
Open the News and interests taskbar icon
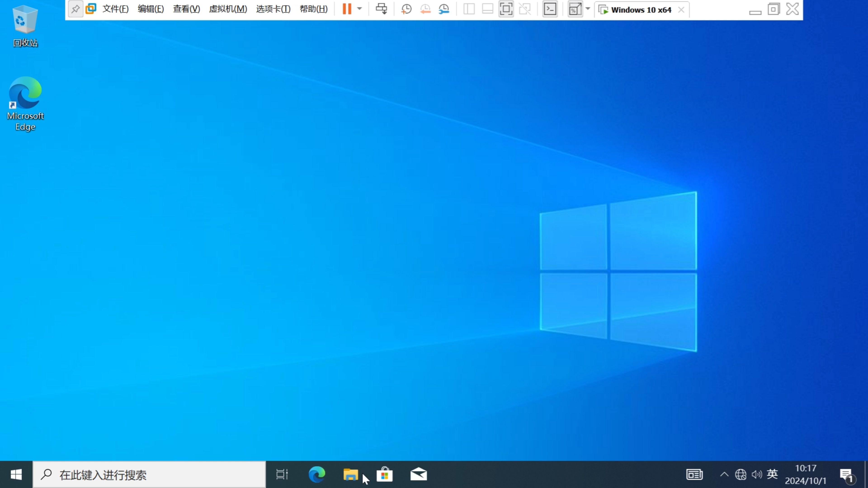tap(694, 474)
